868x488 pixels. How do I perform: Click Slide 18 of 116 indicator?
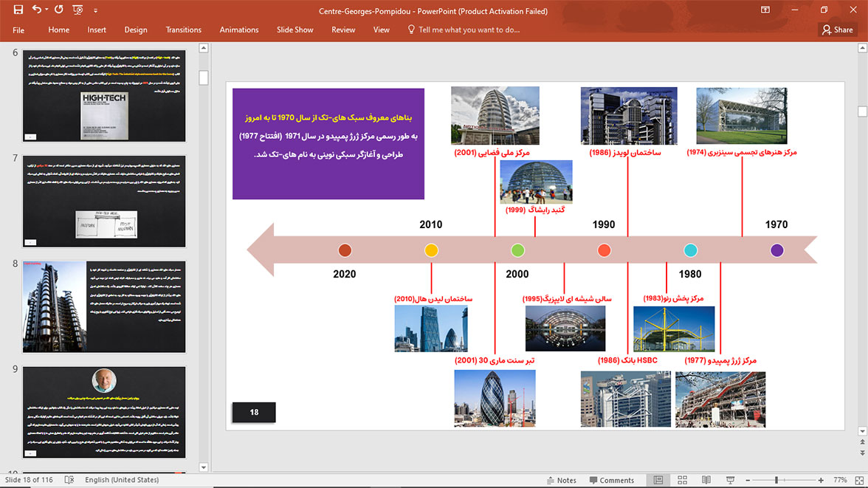click(x=29, y=480)
